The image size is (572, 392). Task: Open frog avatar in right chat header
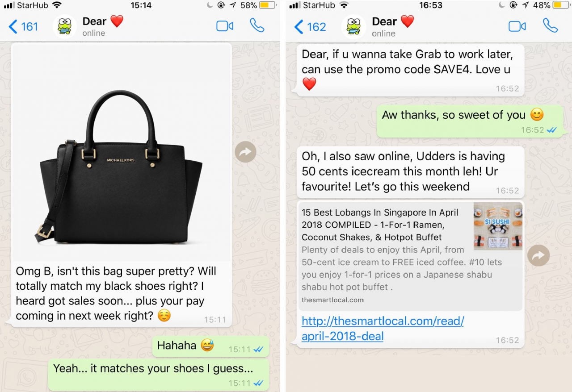(x=353, y=26)
